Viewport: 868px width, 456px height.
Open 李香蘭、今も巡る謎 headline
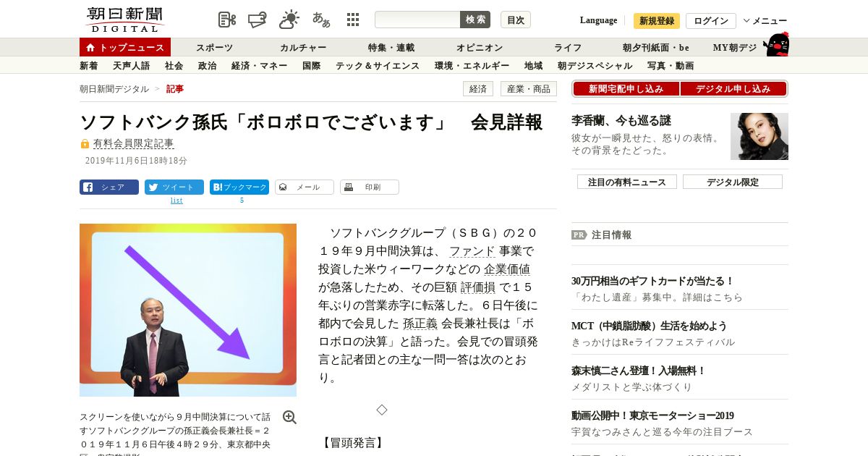tap(621, 121)
